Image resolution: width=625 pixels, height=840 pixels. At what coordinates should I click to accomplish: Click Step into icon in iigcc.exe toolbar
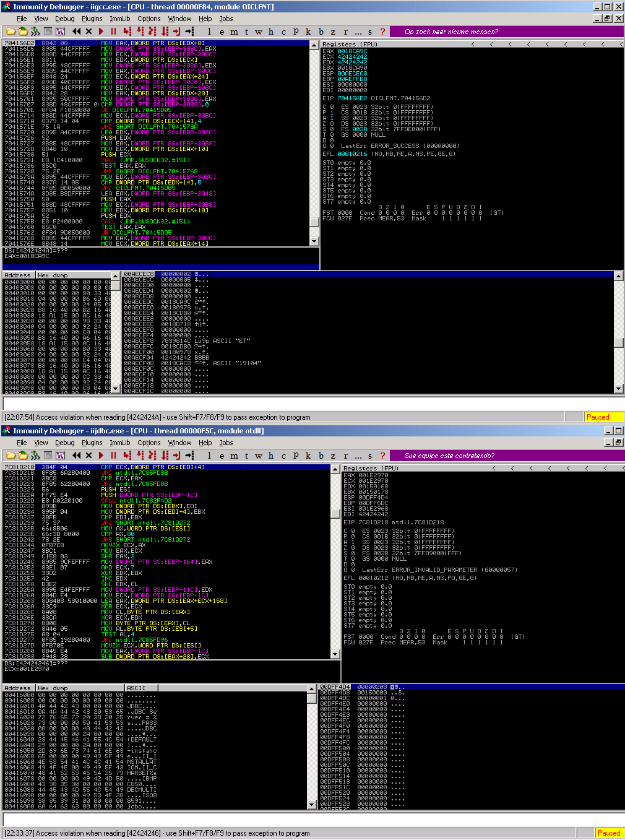[x=127, y=32]
